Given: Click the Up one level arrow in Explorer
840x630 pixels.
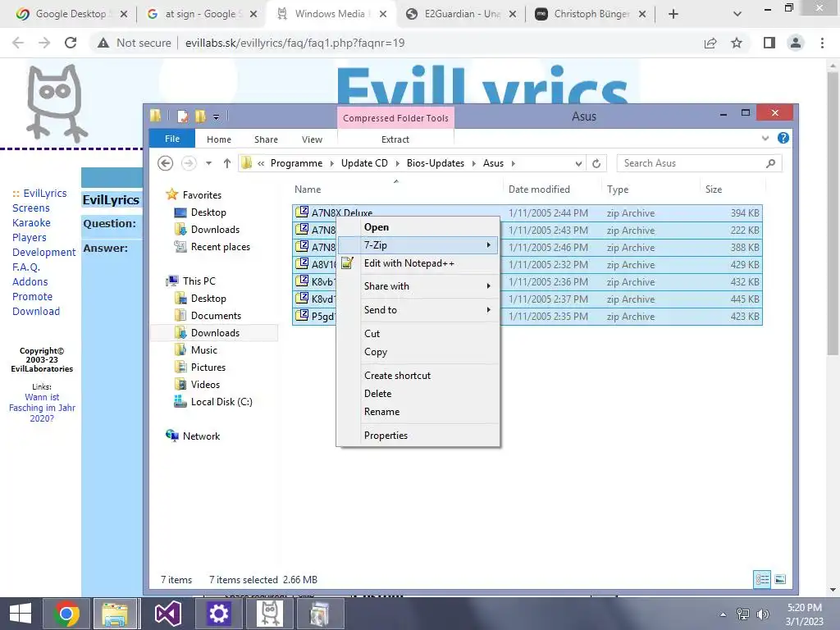Looking at the screenshot, I should [x=227, y=163].
